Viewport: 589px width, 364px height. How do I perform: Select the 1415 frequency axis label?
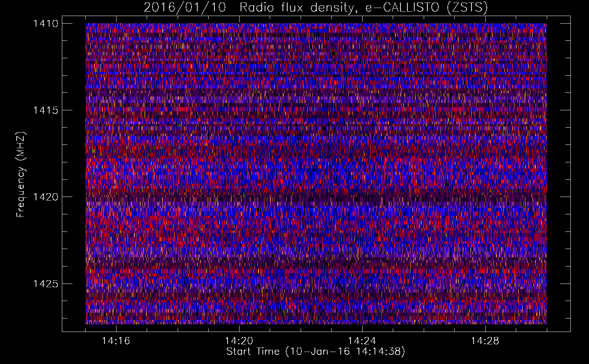click(x=46, y=110)
